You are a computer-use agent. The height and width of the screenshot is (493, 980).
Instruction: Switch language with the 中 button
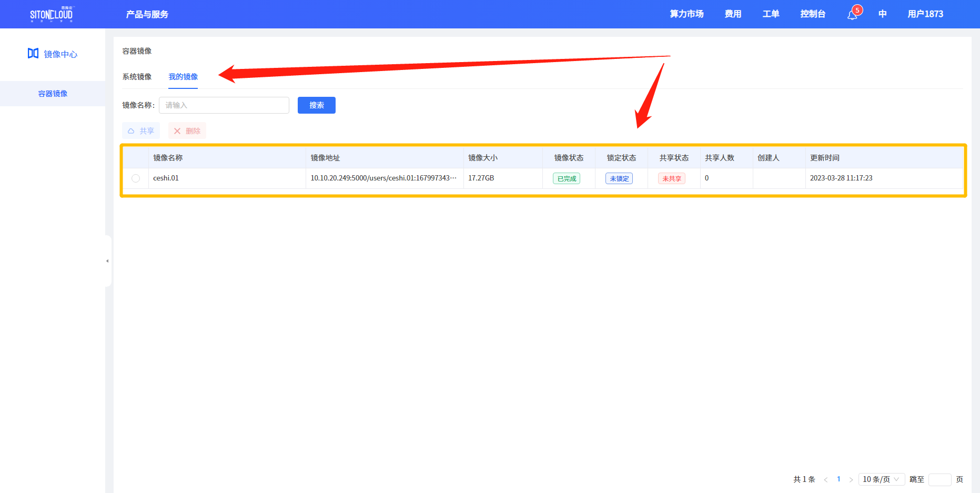tap(882, 14)
